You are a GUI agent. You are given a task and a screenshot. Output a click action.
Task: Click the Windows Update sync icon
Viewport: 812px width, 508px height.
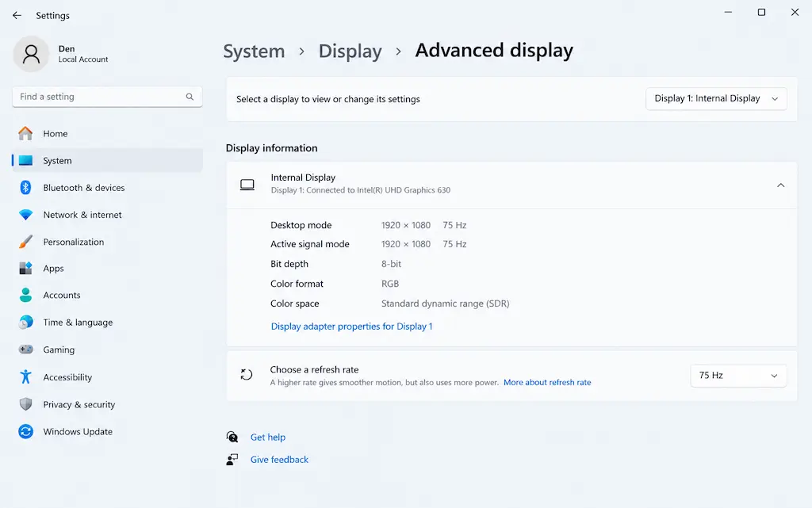click(x=25, y=431)
